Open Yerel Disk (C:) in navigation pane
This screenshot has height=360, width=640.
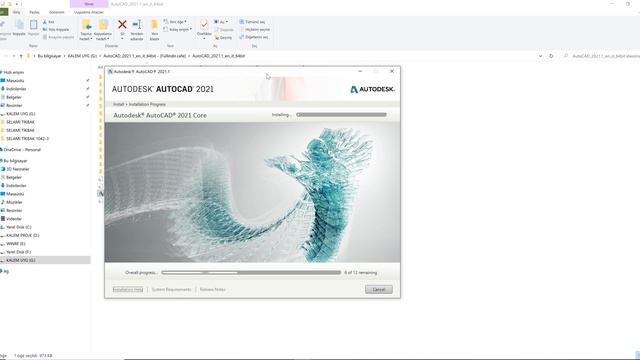pos(16,227)
